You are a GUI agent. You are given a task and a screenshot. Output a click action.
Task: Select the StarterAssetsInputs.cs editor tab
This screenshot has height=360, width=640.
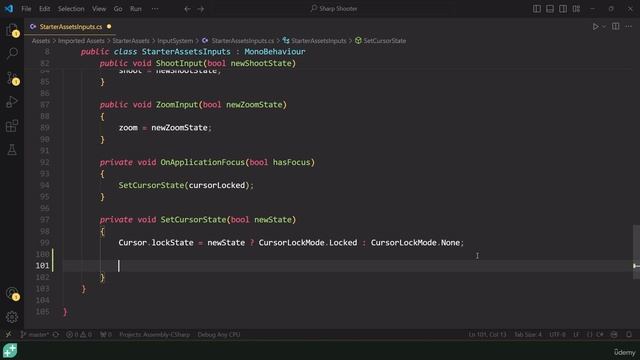[71, 27]
